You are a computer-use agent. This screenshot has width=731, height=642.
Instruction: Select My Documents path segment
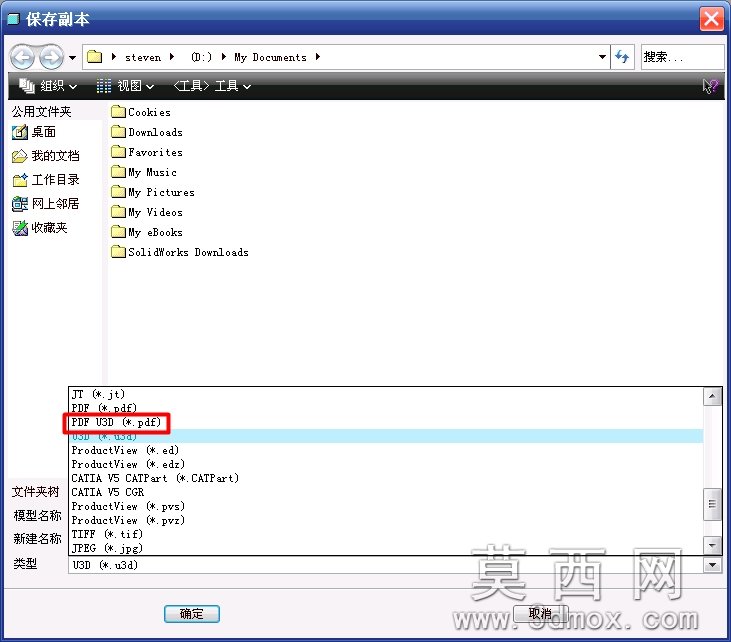270,57
